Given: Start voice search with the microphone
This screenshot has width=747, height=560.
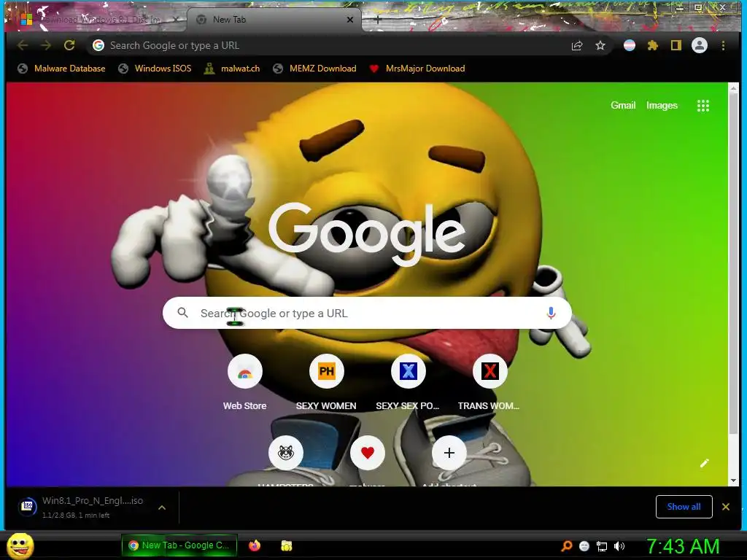Looking at the screenshot, I should pyautogui.click(x=551, y=313).
